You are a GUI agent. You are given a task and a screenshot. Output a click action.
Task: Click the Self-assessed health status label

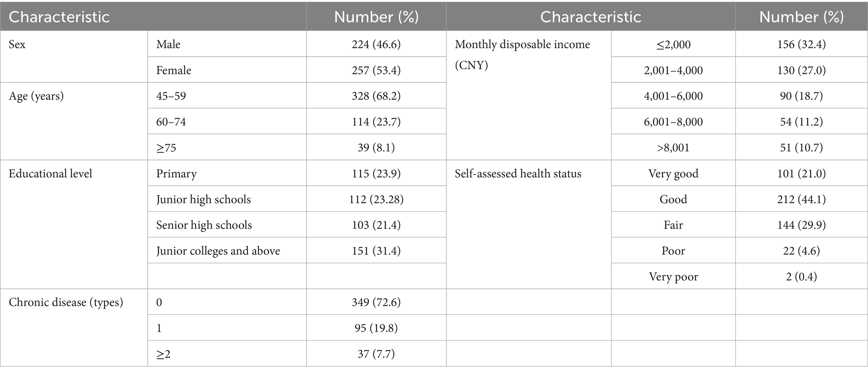[518, 174]
